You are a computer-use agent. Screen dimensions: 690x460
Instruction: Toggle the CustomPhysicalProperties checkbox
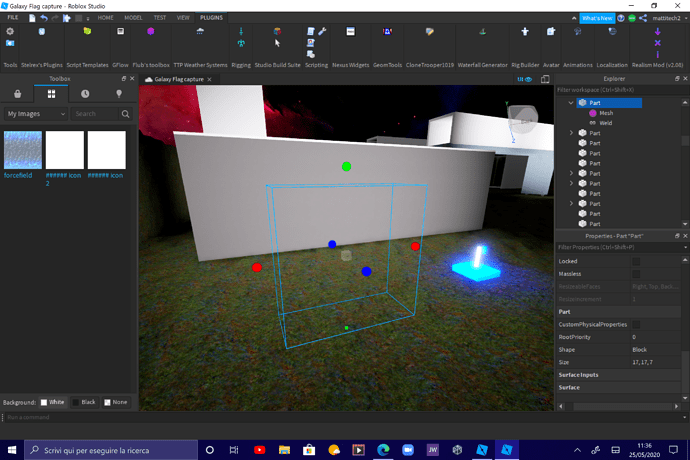tap(636, 324)
